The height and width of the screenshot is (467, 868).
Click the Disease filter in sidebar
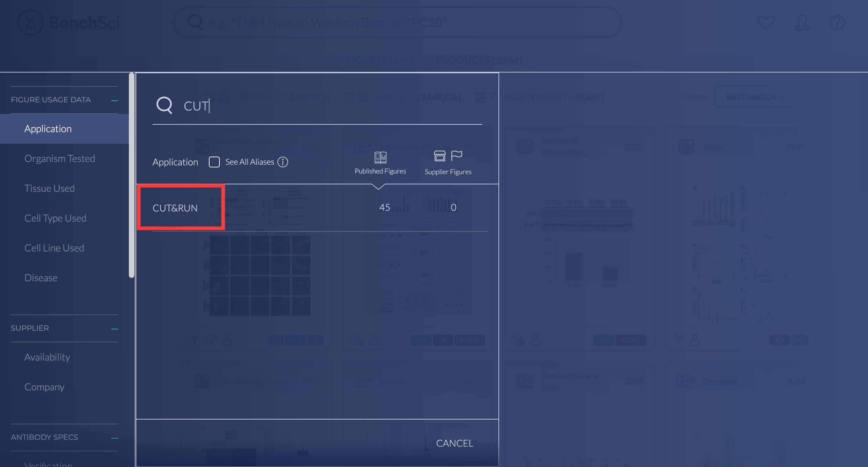pos(40,278)
